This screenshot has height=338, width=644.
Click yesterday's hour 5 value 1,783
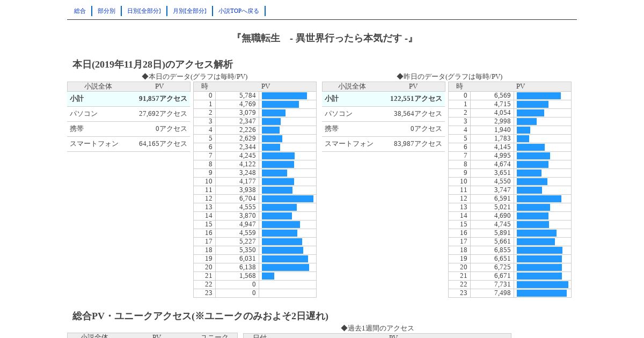click(x=502, y=138)
